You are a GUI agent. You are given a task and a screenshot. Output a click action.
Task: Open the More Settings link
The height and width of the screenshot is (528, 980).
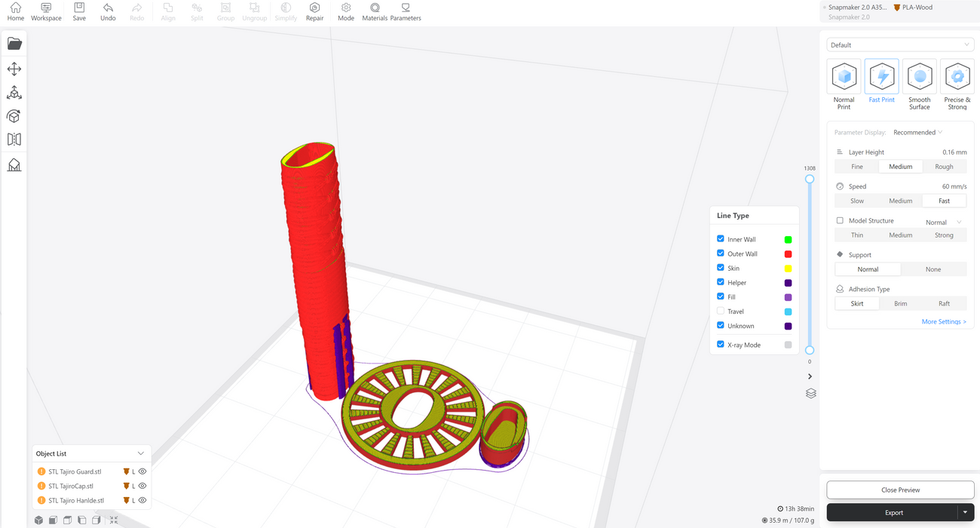943,321
